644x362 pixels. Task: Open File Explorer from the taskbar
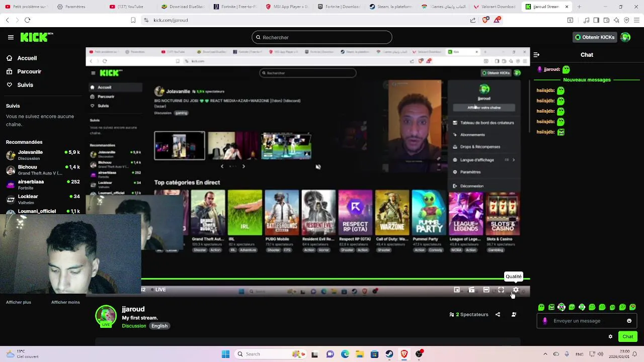(360, 354)
